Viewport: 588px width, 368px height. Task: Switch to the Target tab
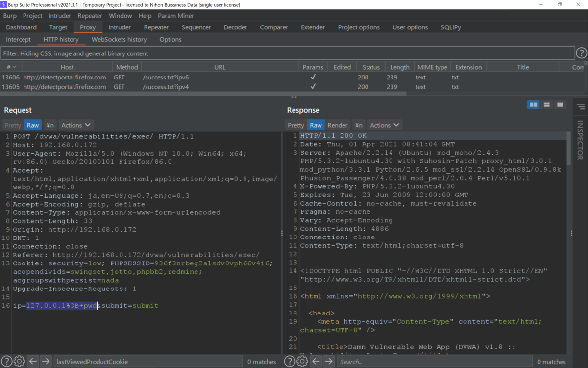pyautogui.click(x=58, y=27)
